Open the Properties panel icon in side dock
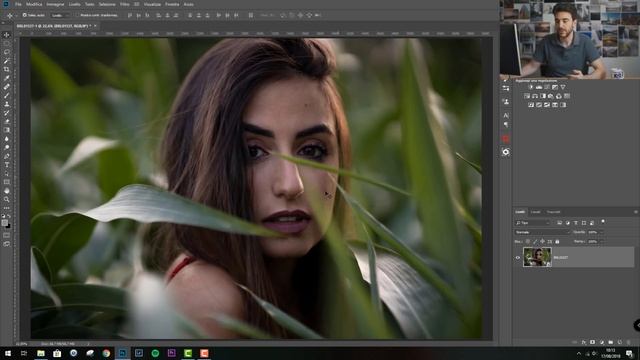Viewport: 640px width, 360px height. coord(506,88)
